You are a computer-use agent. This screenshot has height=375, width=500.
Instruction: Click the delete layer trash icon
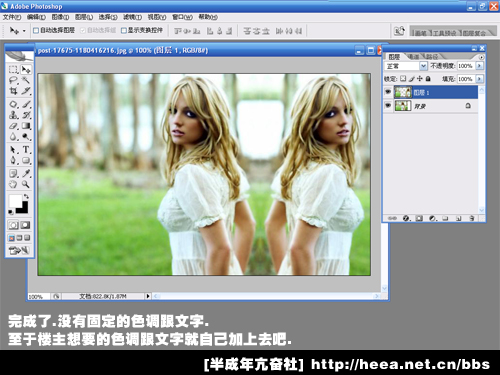[471, 218]
